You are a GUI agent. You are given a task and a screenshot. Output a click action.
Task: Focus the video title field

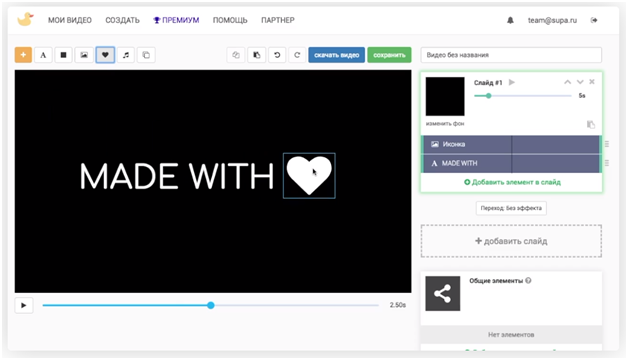pyautogui.click(x=511, y=55)
